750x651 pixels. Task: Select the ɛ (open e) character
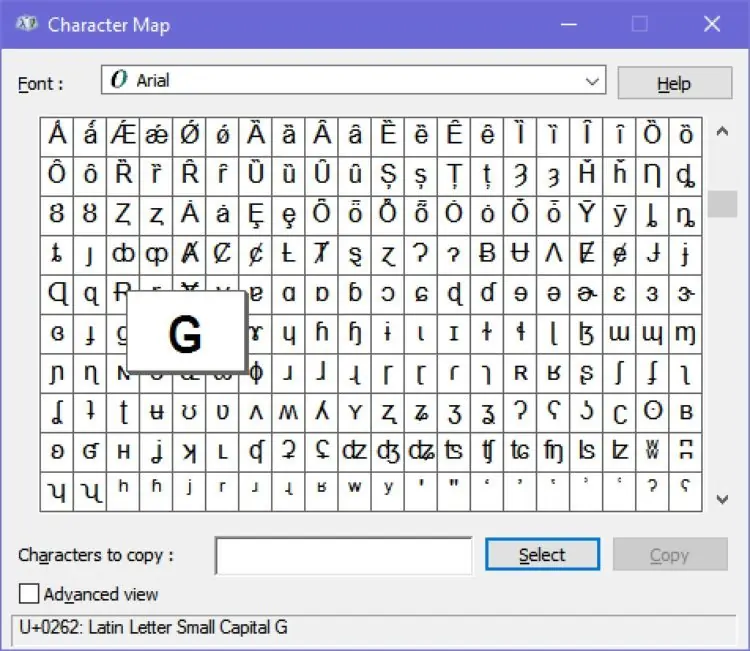point(619,295)
